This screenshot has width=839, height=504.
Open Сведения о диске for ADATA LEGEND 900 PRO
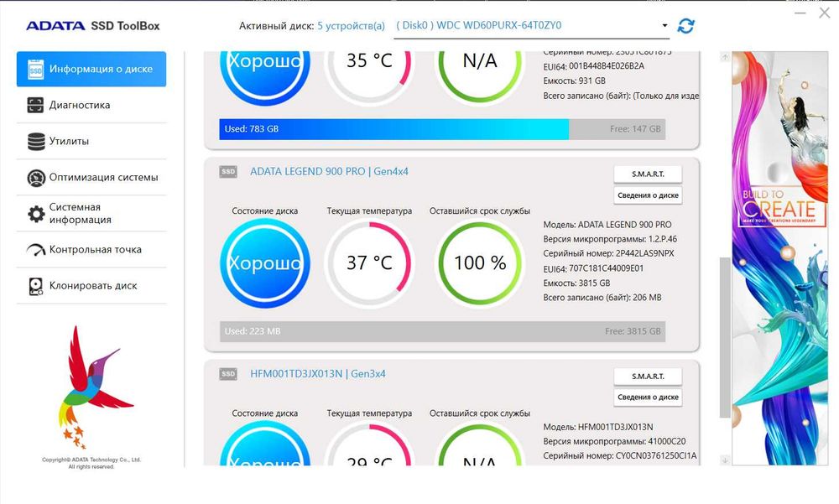648,195
